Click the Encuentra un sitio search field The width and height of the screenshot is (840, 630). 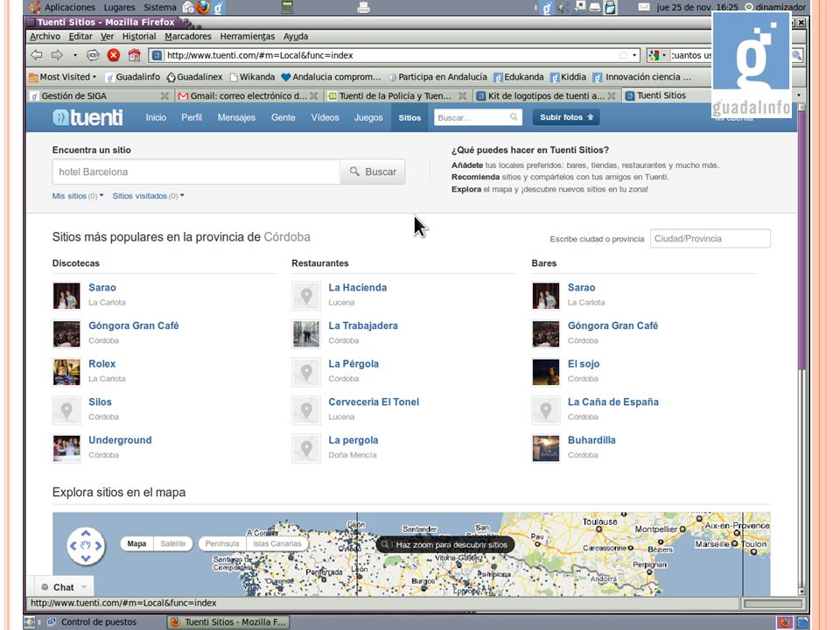click(x=196, y=171)
